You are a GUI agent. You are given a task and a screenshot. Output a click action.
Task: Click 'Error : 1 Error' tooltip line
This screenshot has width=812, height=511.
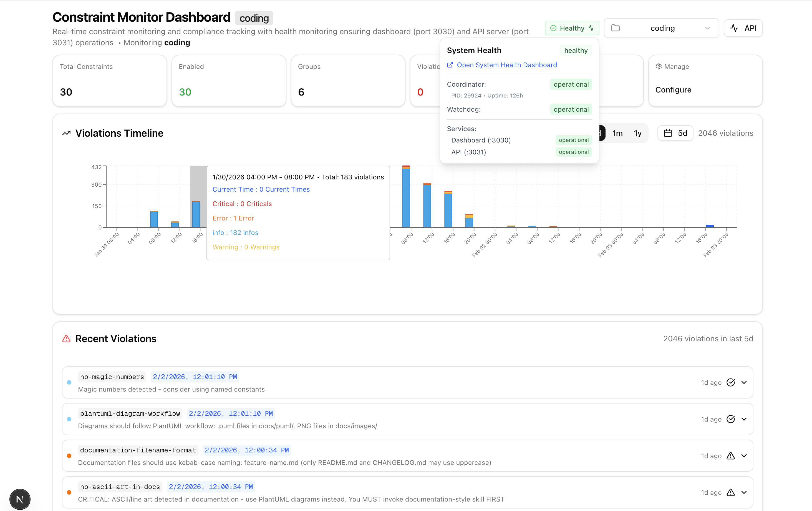[x=233, y=218]
